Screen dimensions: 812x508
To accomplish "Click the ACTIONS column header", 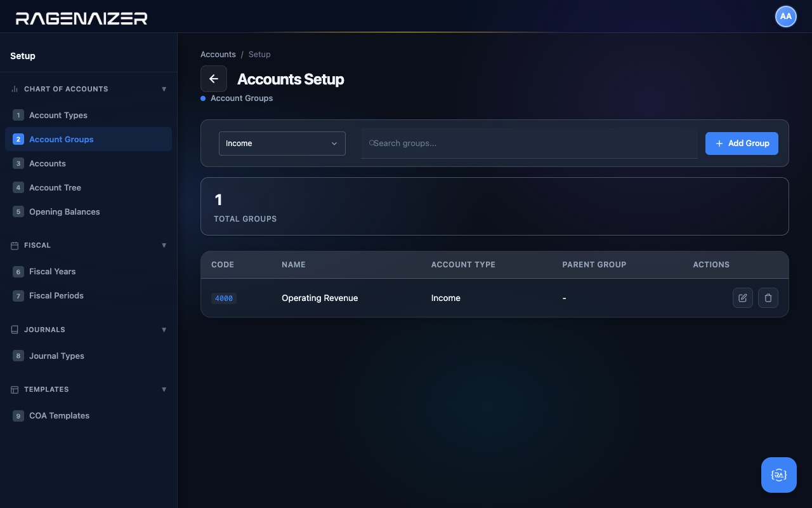I will (711, 265).
